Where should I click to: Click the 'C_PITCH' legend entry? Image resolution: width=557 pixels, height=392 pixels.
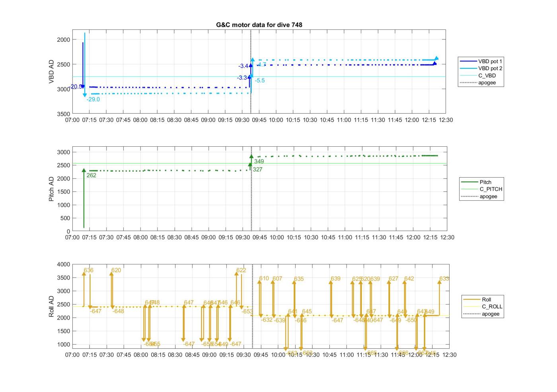[x=481, y=189]
